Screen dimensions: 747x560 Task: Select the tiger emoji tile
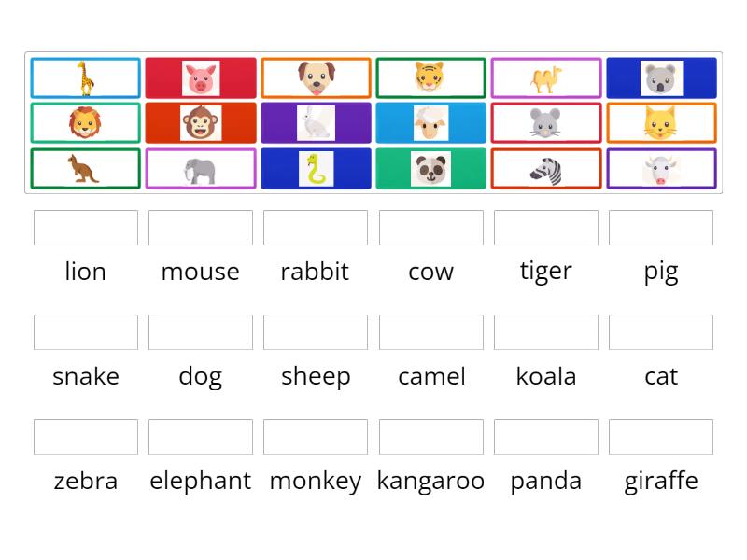point(430,77)
